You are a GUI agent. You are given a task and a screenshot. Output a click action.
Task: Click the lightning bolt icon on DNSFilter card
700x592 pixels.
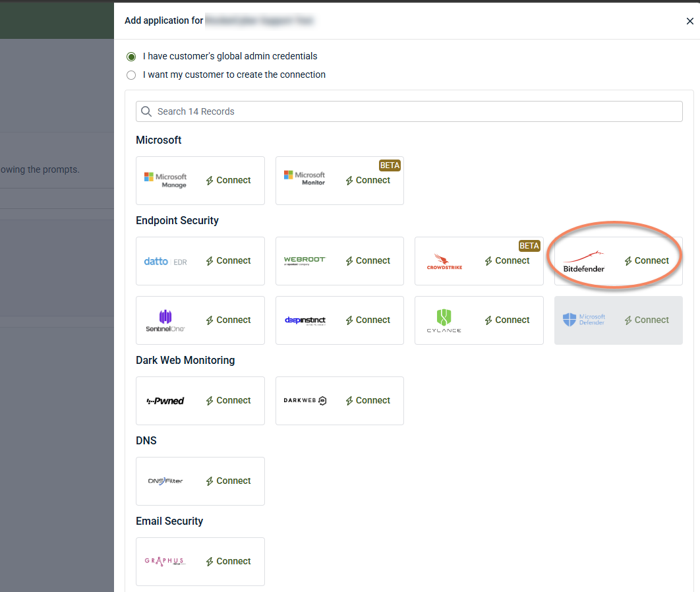tap(210, 481)
